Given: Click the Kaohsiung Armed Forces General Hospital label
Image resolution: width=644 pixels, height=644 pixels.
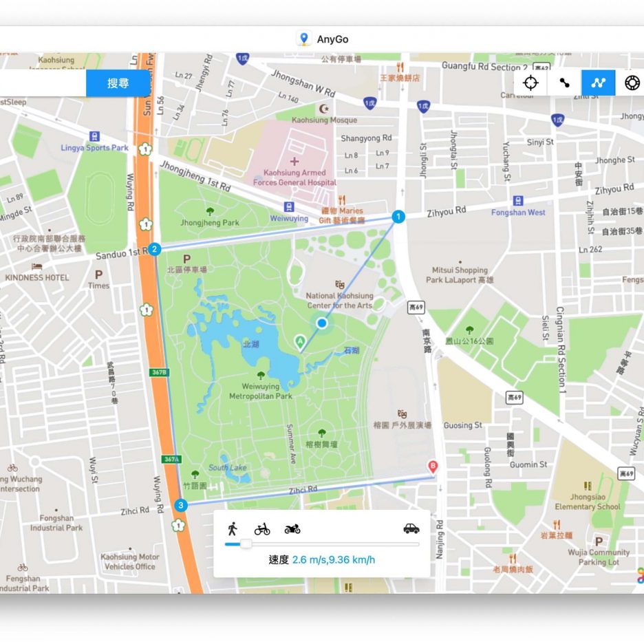Looking at the screenshot, I should coord(294,178).
